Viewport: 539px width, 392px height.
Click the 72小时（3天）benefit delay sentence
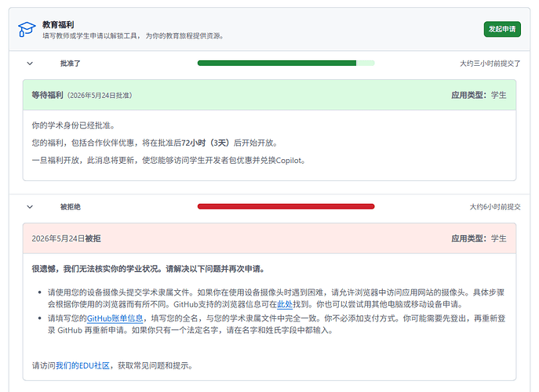pyautogui.click(x=155, y=143)
